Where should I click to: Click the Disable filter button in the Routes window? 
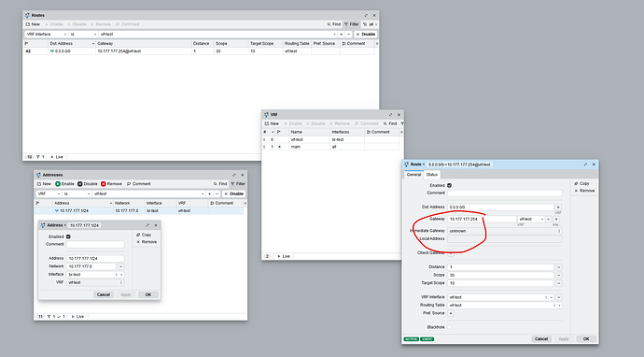[366, 35]
